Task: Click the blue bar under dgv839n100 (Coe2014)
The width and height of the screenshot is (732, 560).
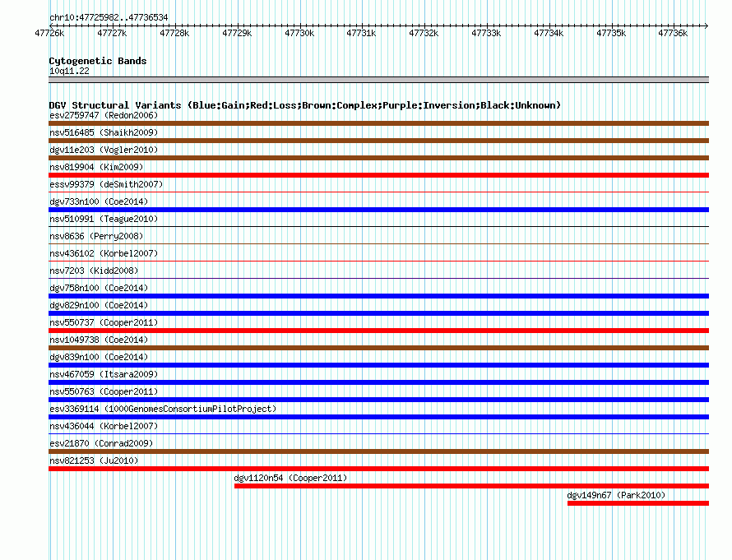Action: (x=378, y=365)
